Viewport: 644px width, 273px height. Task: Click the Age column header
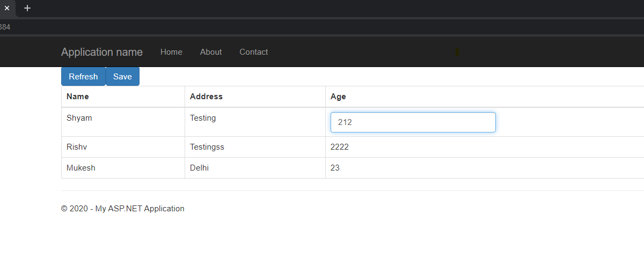point(338,97)
